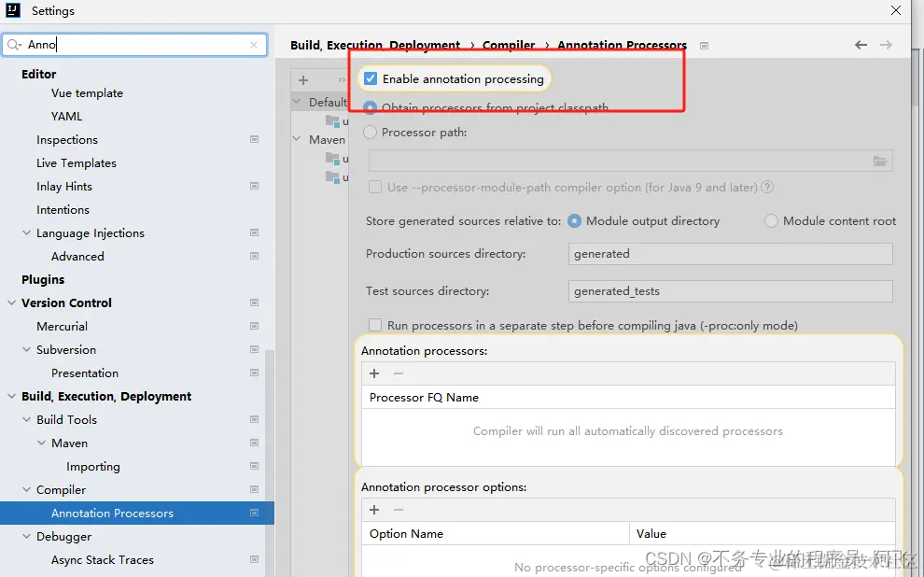
Task: Click the Value column header
Action: [763, 533]
